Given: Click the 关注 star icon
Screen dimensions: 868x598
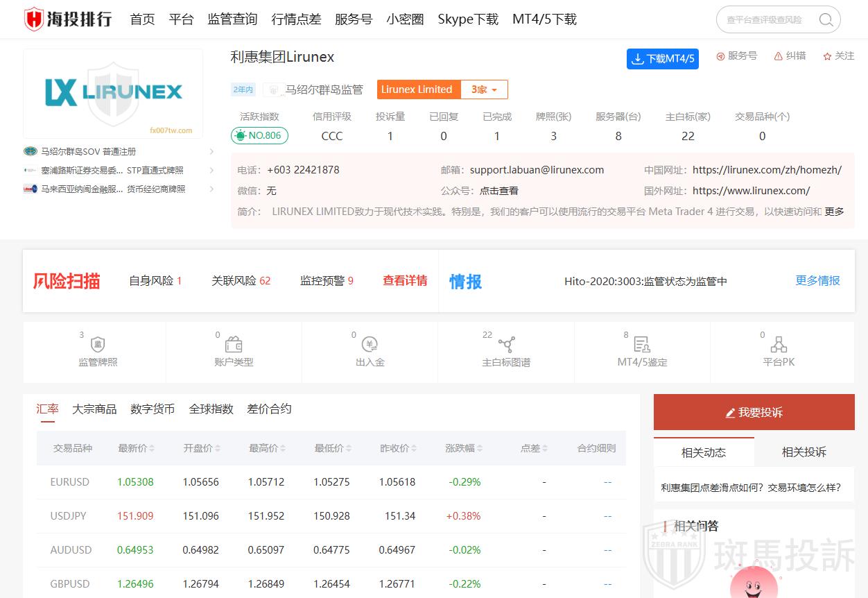Looking at the screenshot, I should [827, 56].
